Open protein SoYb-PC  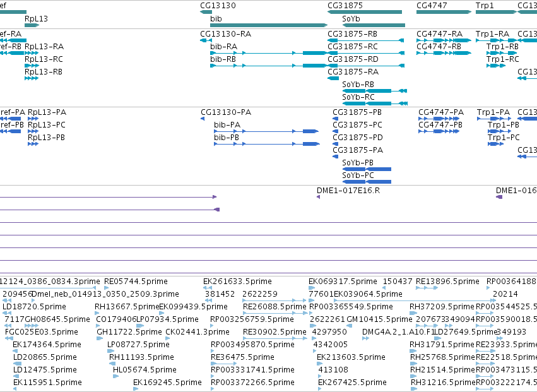[x=358, y=175]
